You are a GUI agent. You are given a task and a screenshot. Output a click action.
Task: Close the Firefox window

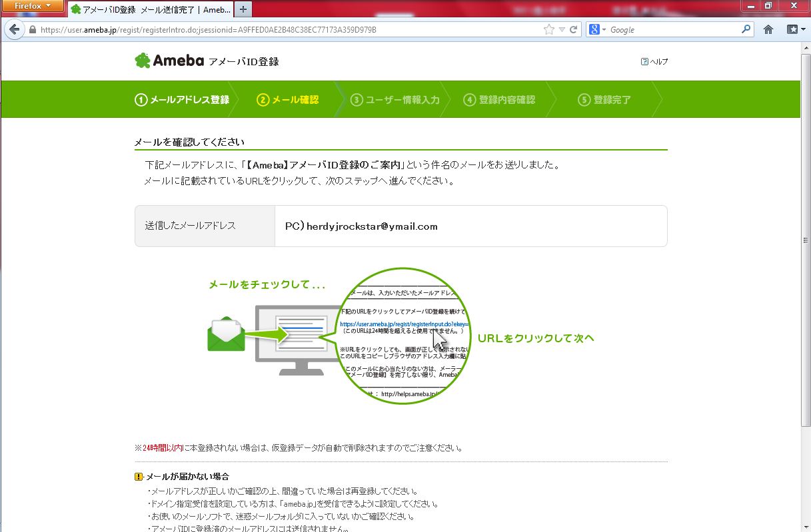tap(792, 5)
